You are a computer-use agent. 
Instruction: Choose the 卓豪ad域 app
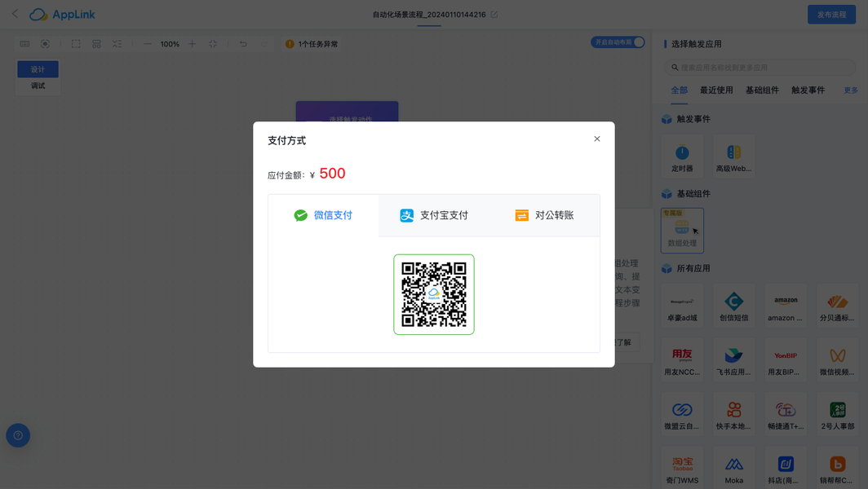tap(682, 306)
